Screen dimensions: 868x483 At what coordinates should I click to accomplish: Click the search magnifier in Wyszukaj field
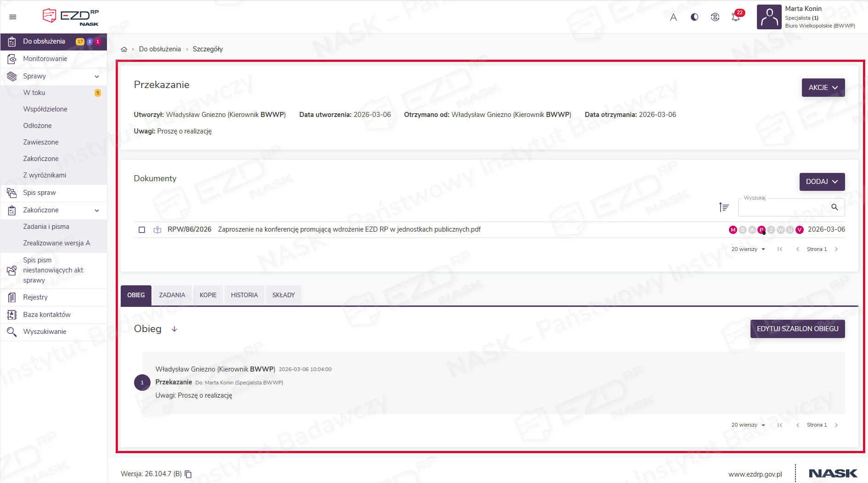(834, 207)
